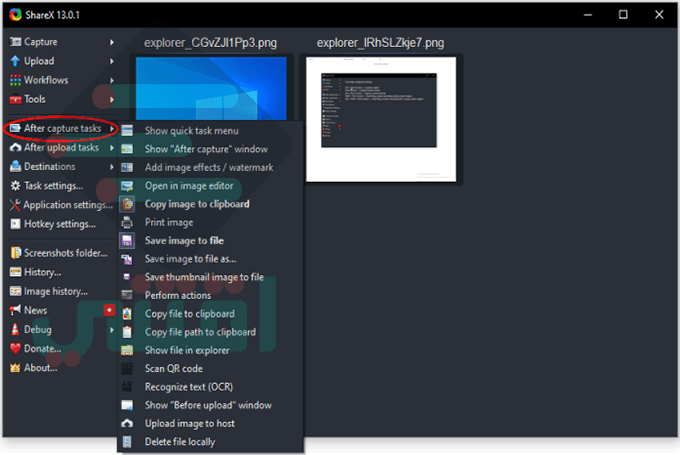
Task: Expand the After capture tasks arrow
Action: click(111, 129)
